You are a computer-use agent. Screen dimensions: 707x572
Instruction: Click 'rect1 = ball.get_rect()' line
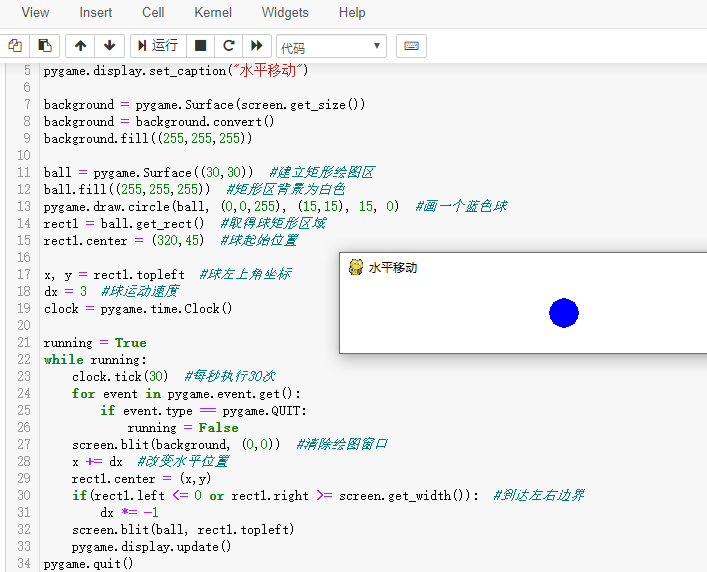[124, 224]
